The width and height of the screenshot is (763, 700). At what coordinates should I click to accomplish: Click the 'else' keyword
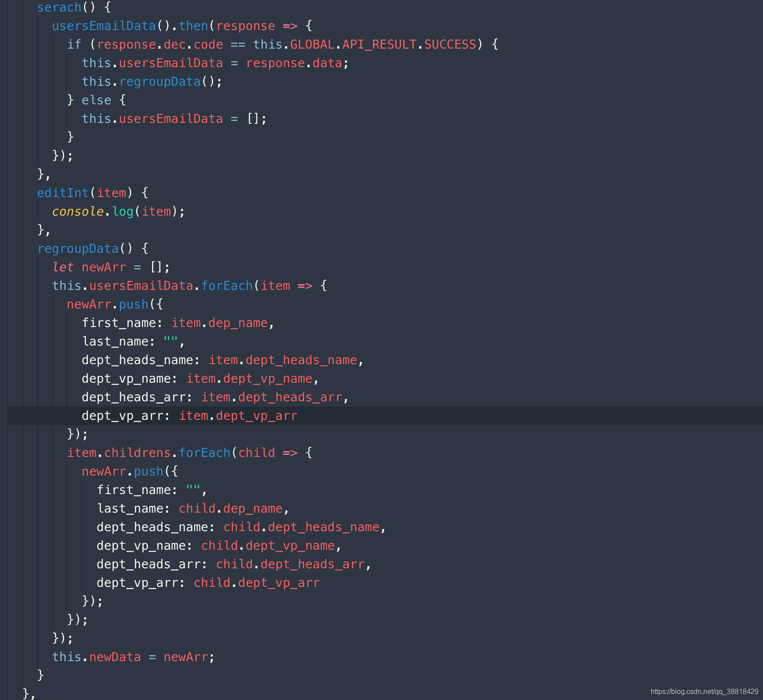(x=96, y=100)
